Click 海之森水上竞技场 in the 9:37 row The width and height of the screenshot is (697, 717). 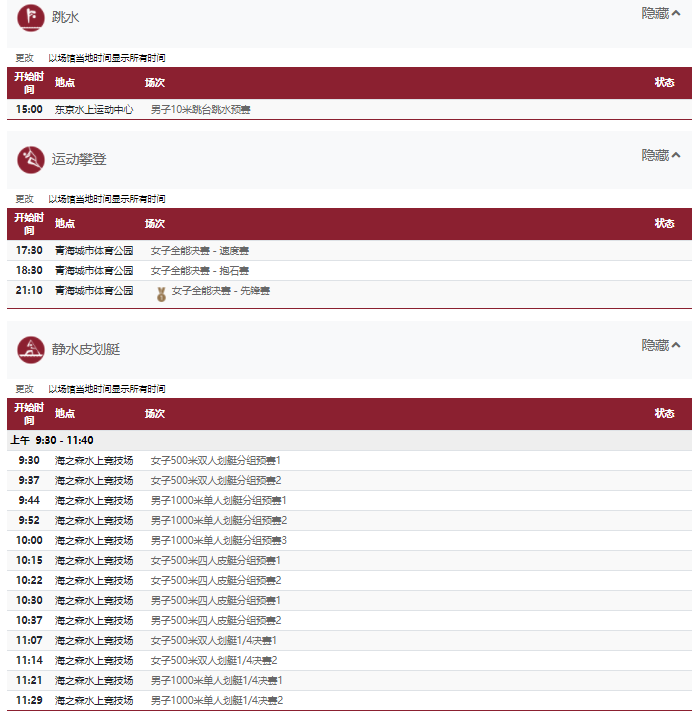(x=94, y=481)
